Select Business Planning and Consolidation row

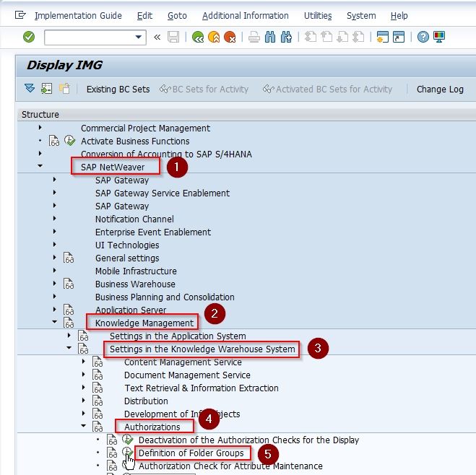point(165,297)
